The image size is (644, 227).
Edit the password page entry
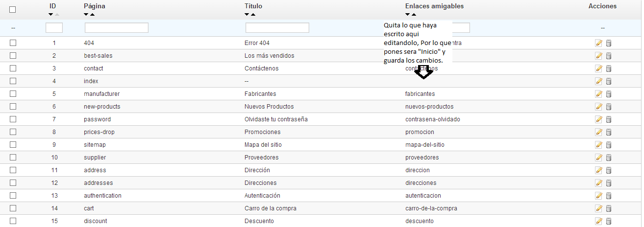[598, 119]
